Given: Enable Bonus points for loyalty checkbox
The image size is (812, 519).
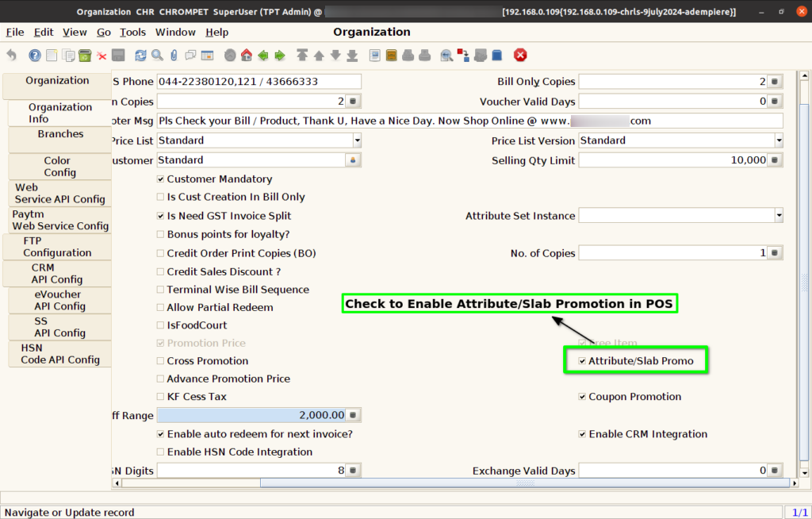Looking at the screenshot, I should pos(160,234).
